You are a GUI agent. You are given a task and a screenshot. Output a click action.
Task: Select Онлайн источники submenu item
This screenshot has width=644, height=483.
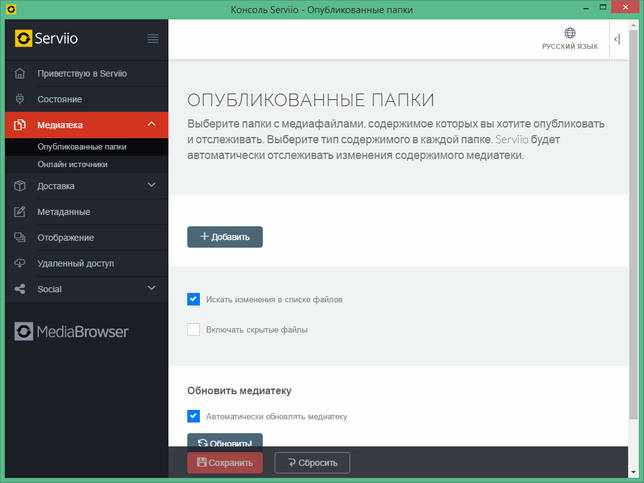[87, 164]
